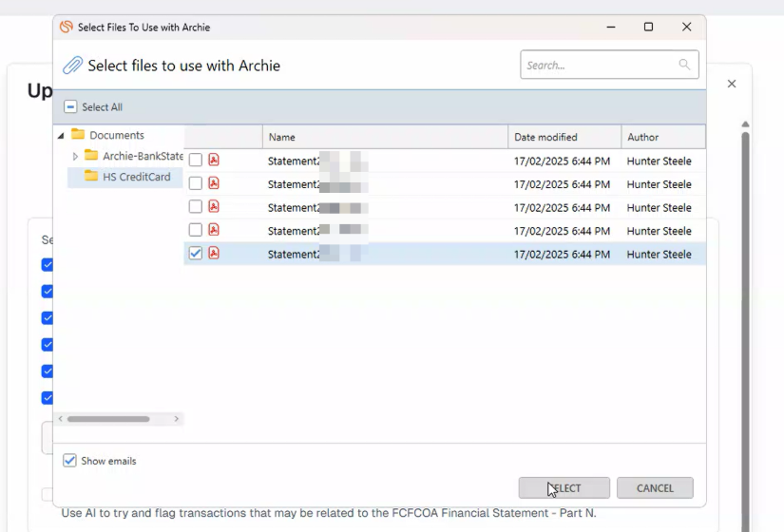Click the Archie app logo in title bar

66,27
